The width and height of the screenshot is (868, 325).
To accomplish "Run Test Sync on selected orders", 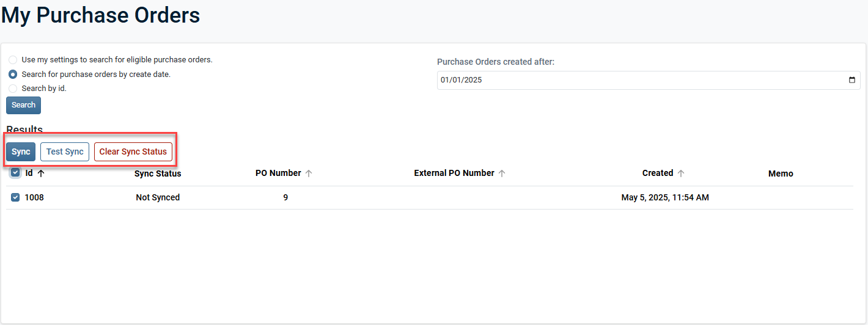I will click(65, 152).
